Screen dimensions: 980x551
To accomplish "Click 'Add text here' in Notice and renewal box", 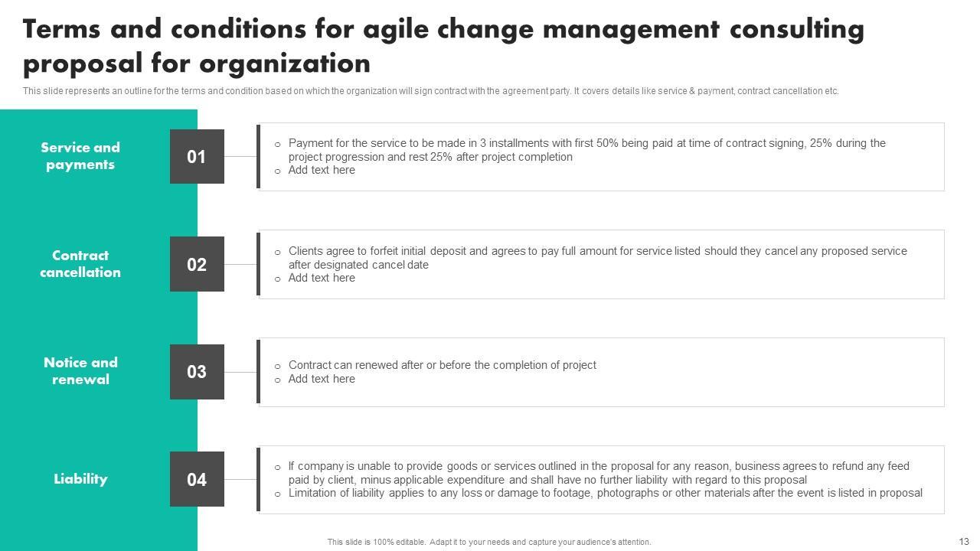I will pyautogui.click(x=322, y=380).
